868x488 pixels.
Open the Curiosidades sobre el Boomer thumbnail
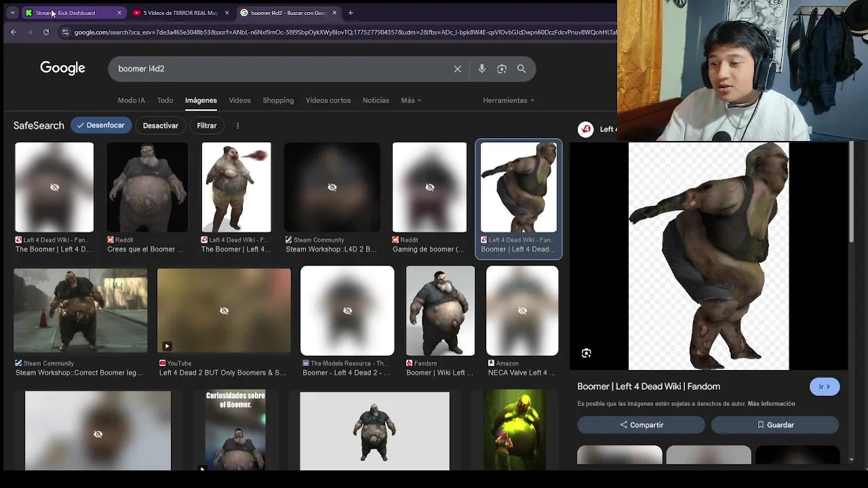click(235, 430)
